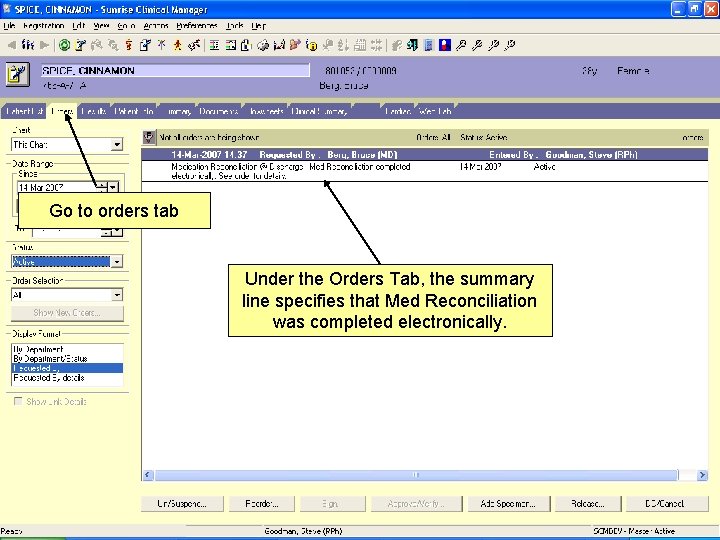Select By Department/Status display format

coord(67,359)
